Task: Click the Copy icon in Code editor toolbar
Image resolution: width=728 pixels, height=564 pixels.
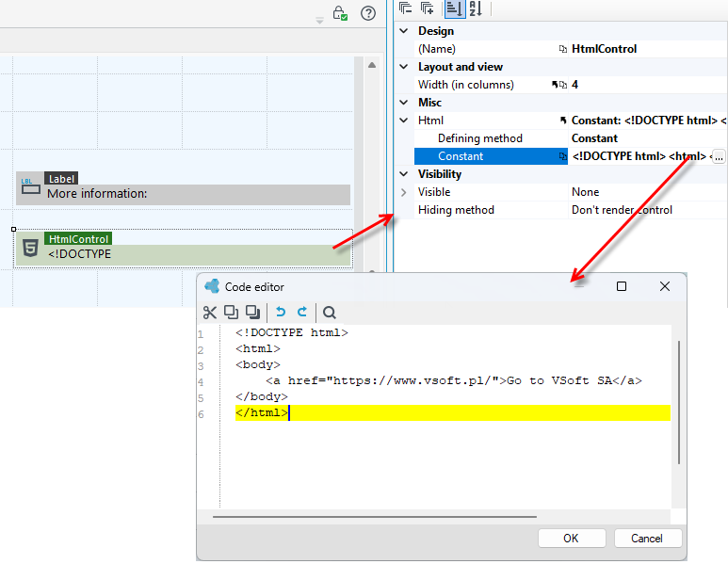Action: (x=232, y=312)
